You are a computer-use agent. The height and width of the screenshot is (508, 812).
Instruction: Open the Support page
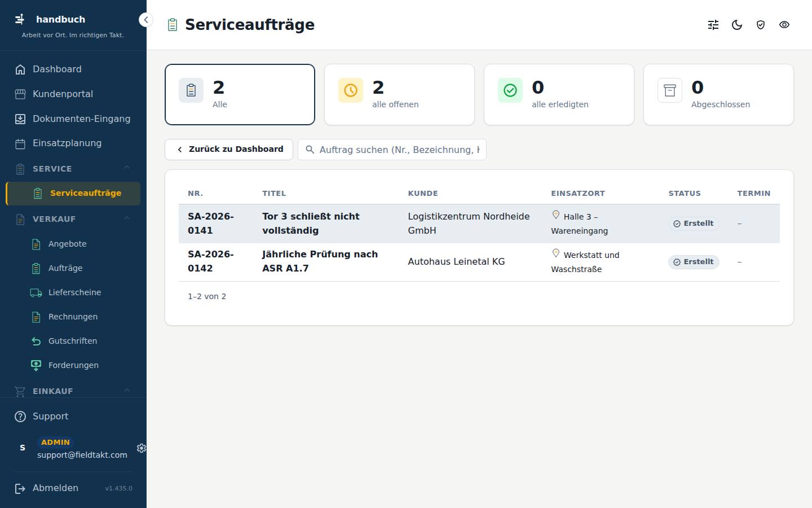click(73, 417)
